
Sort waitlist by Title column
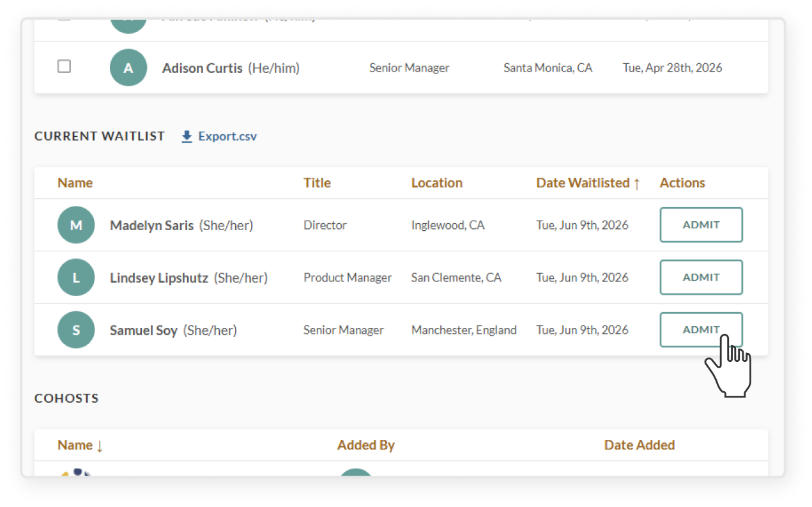click(317, 183)
